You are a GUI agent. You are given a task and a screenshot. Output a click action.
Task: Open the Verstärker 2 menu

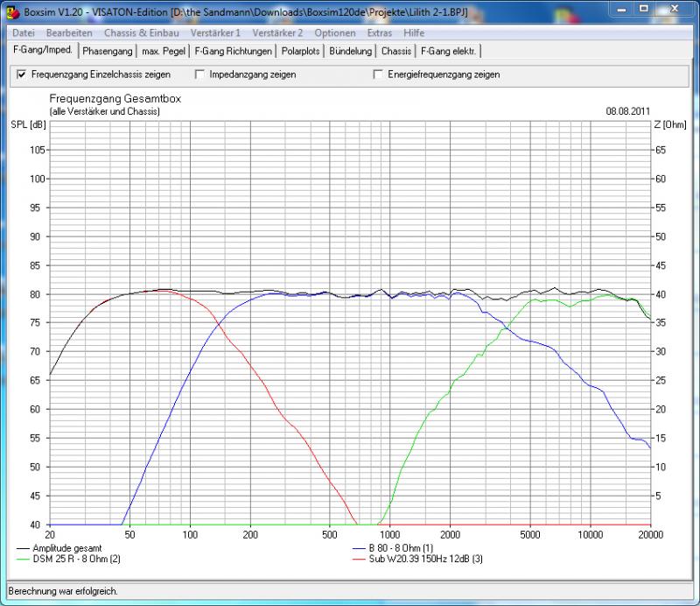[277, 33]
